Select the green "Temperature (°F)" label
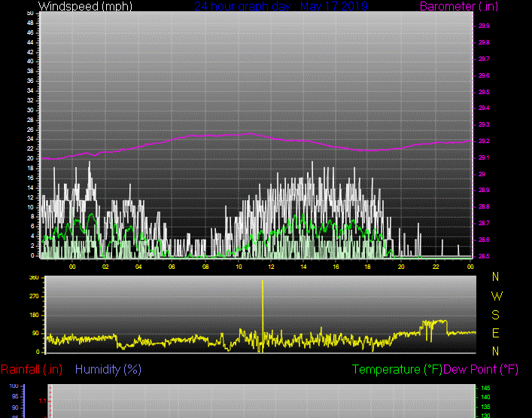This screenshot has height=418, width=532. point(397,369)
